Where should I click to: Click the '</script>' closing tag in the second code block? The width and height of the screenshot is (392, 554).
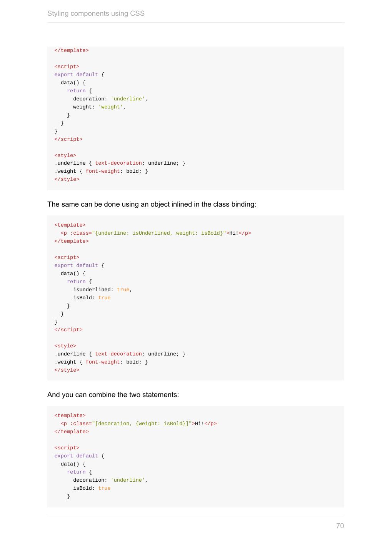68,330
